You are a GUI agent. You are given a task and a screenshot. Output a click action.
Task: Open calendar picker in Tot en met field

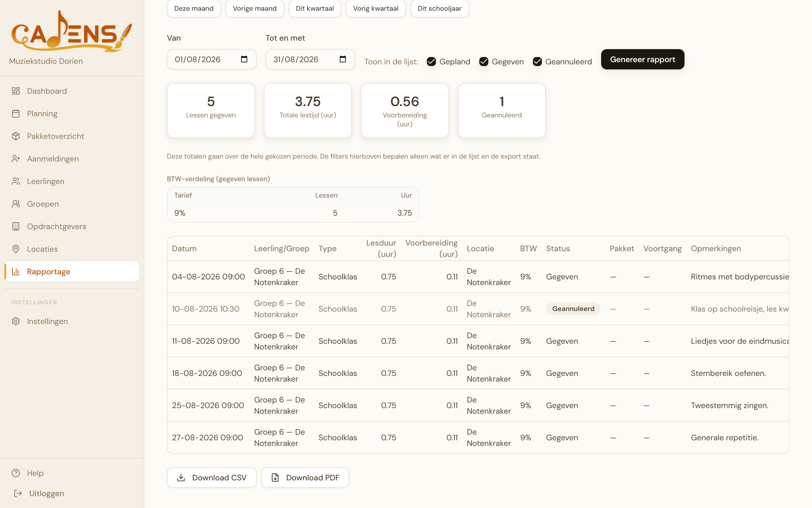tap(343, 59)
